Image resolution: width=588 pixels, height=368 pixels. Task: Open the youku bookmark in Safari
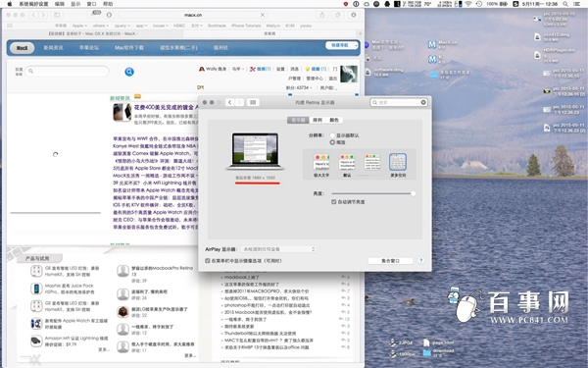point(306,26)
